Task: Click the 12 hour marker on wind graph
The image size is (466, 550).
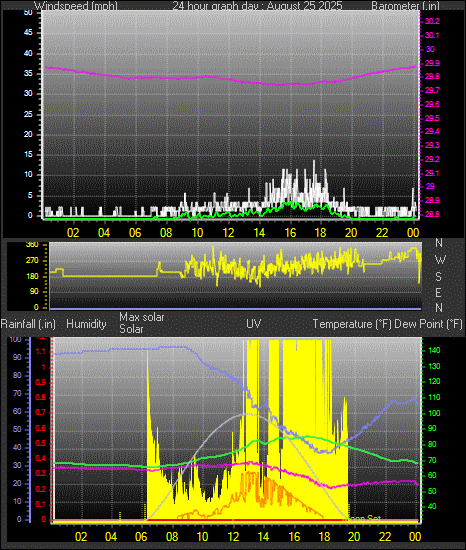Action: [x=228, y=233]
